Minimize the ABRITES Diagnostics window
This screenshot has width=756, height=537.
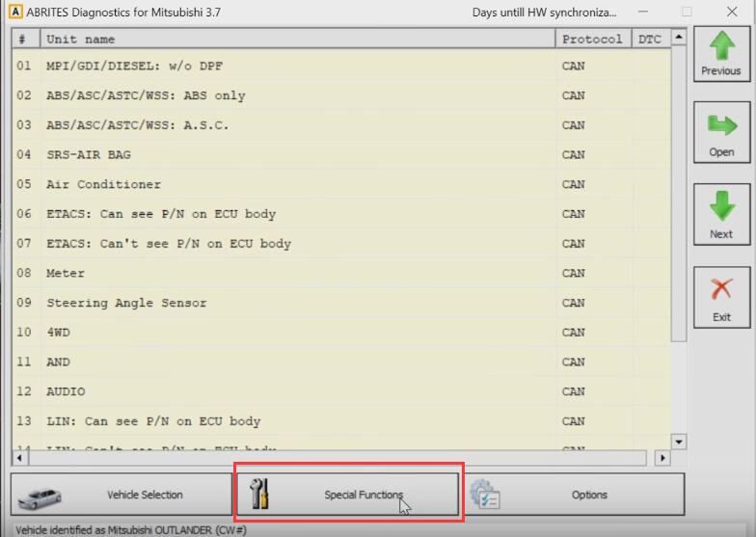[x=642, y=12]
